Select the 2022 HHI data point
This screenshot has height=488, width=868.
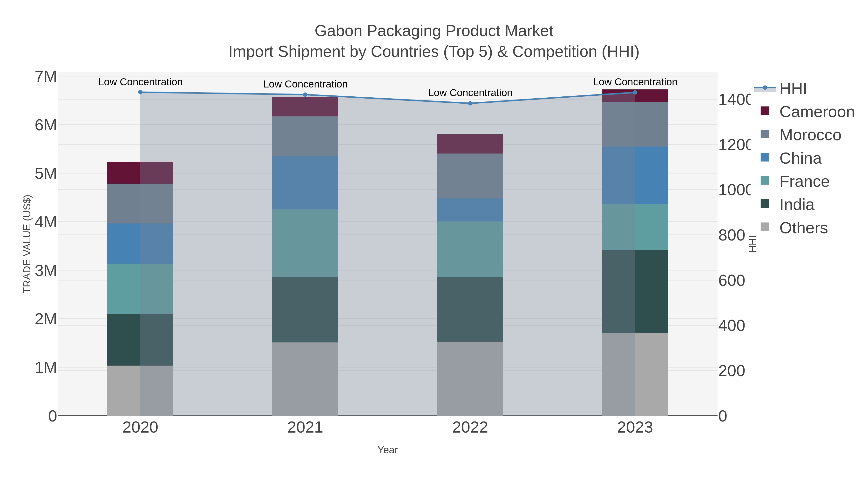tap(470, 103)
